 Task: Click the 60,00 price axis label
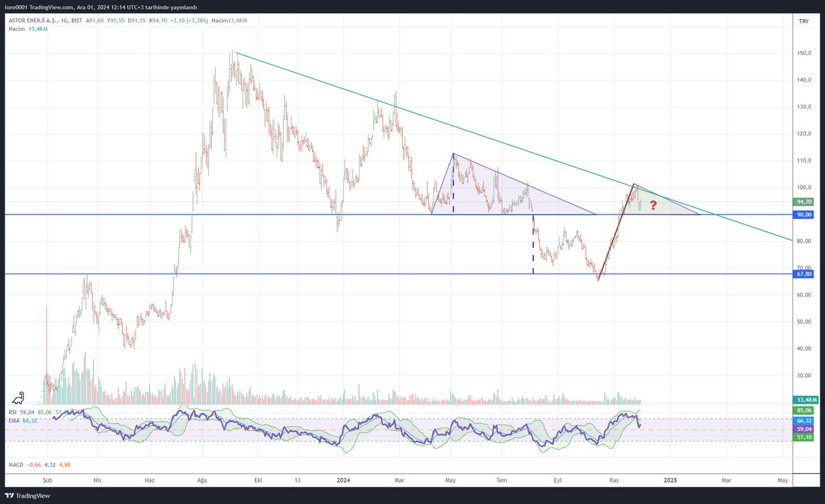tap(805, 295)
